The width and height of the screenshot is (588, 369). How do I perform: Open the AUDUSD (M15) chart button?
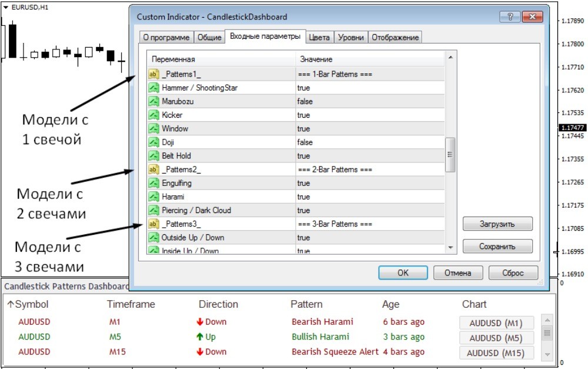click(x=496, y=353)
